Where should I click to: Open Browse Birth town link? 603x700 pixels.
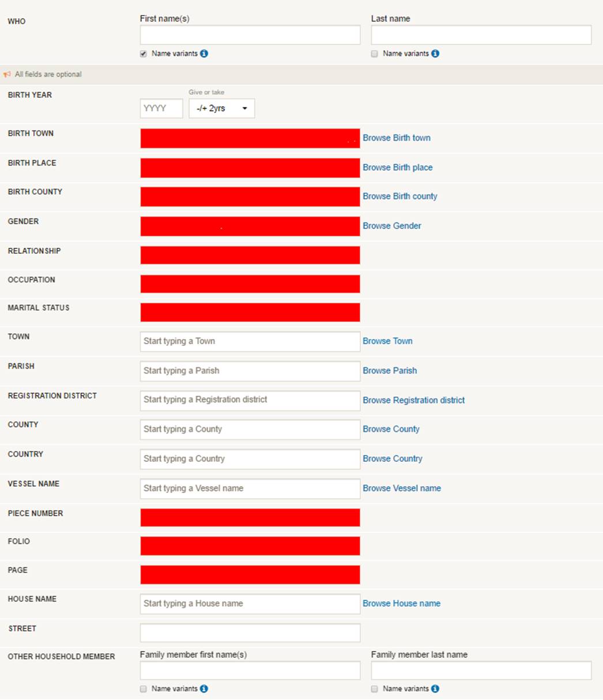[397, 138]
